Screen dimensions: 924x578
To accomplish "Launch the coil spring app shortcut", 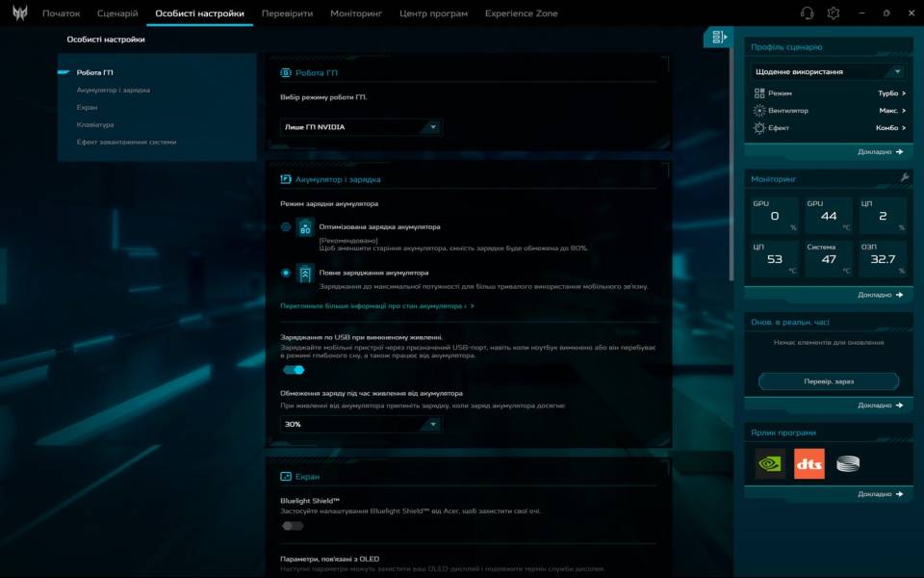I will coord(848,463).
